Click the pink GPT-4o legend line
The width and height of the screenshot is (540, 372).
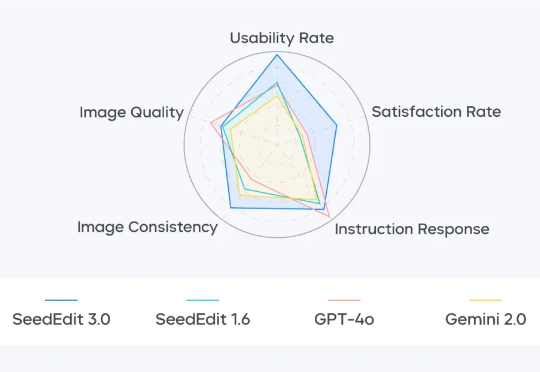coord(344,300)
